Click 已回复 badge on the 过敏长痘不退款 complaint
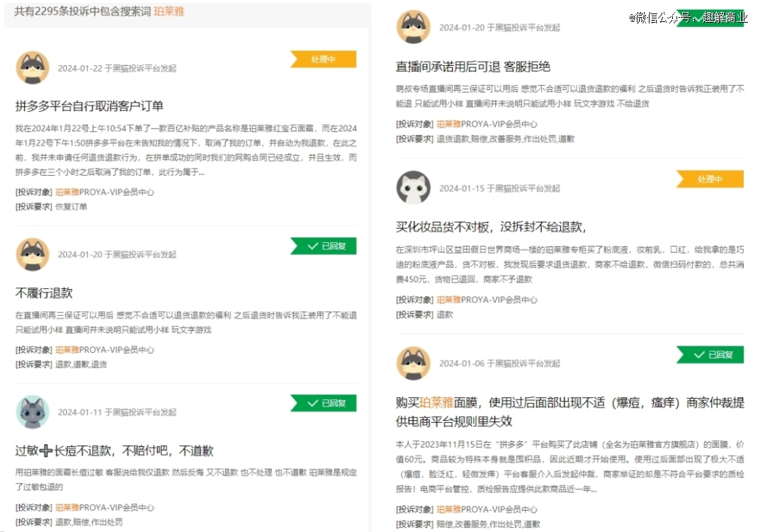 click(324, 403)
